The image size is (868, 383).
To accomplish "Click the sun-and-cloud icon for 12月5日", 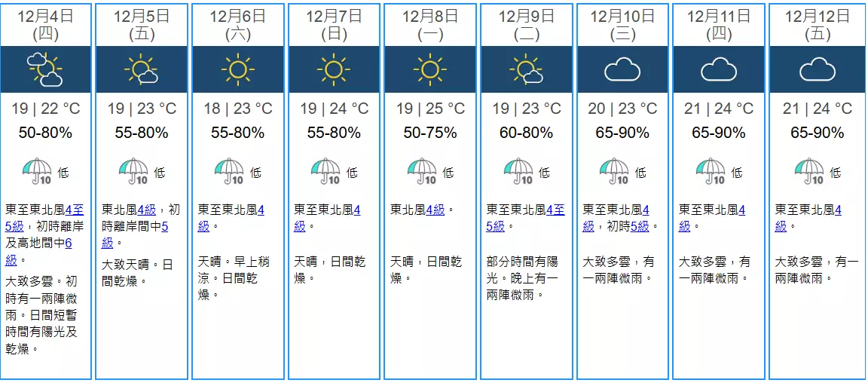I will pos(142,70).
